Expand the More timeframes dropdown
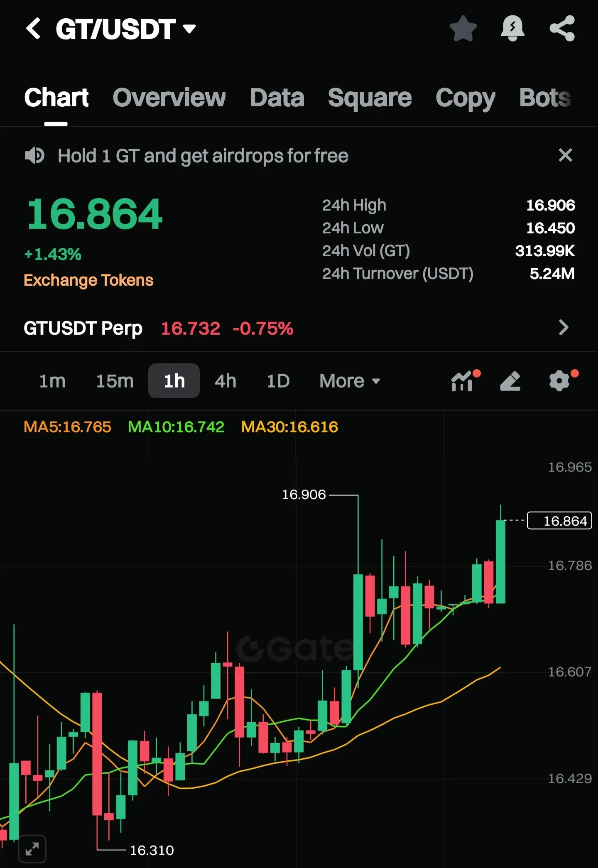This screenshot has height=868, width=598. [350, 381]
